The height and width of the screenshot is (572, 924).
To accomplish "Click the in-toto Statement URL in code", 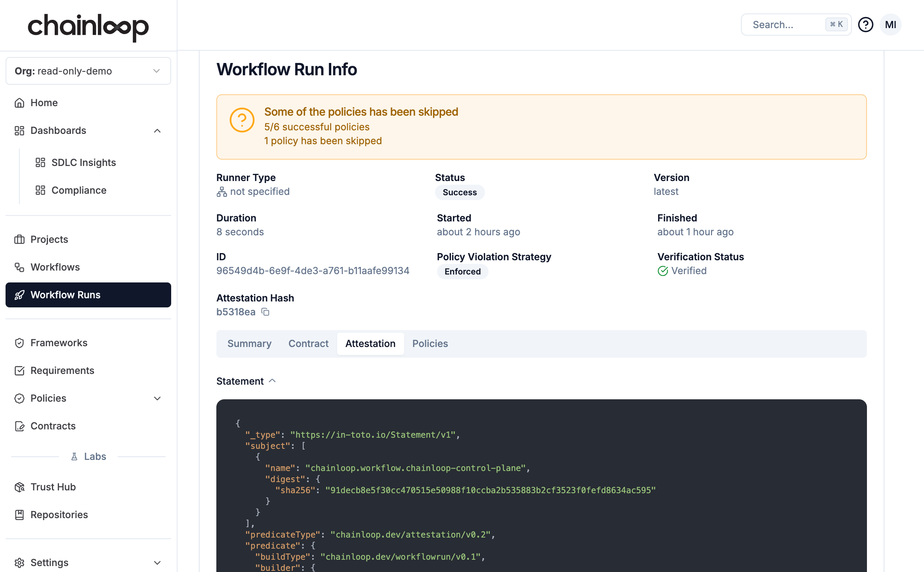I will pyautogui.click(x=373, y=435).
